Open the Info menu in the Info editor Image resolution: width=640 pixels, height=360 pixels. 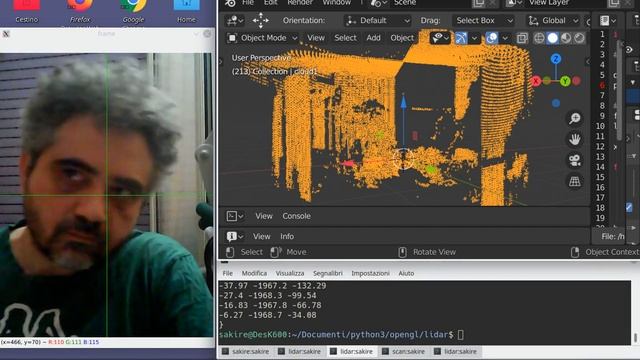(x=287, y=236)
